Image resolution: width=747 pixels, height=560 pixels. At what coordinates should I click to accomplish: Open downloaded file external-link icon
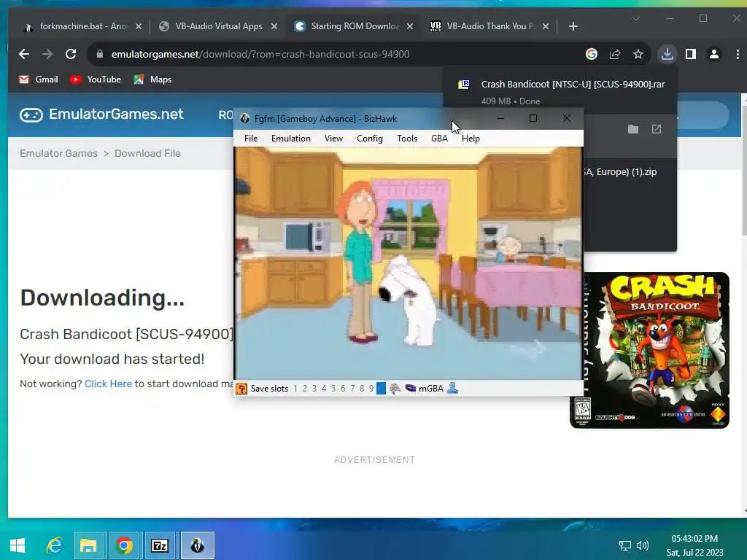(x=657, y=129)
